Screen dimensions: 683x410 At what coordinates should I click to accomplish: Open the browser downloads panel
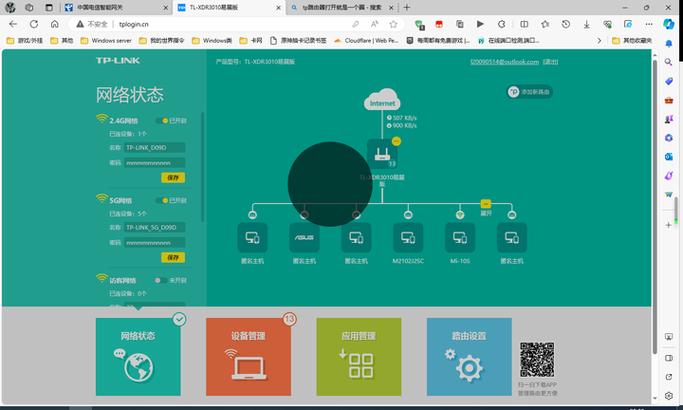(586, 24)
